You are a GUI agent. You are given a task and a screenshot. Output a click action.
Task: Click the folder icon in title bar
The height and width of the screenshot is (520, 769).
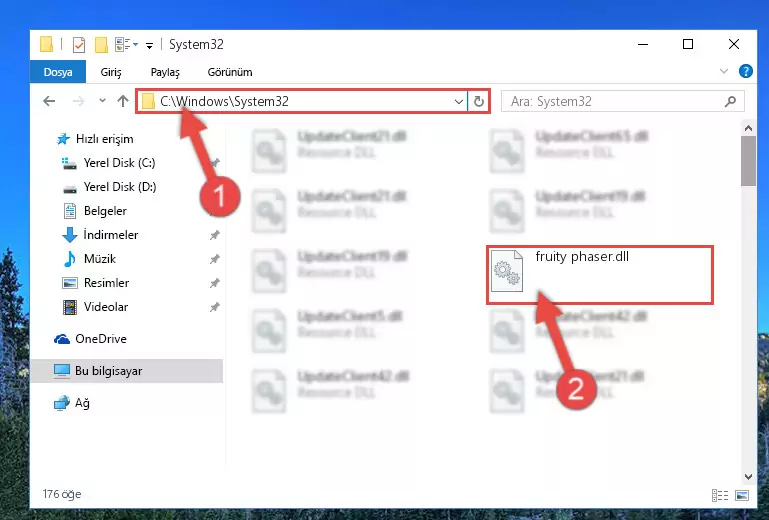[x=46, y=44]
